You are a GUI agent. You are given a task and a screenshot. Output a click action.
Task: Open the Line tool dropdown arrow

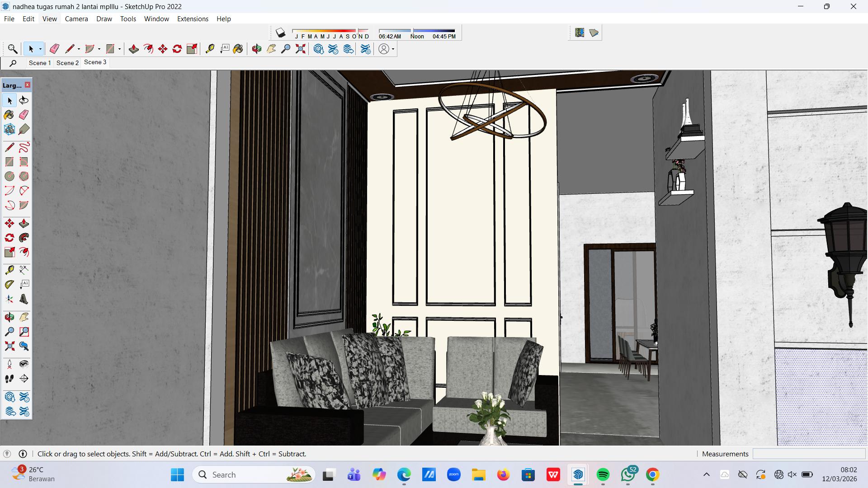pyautogui.click(x=79, y=49)
